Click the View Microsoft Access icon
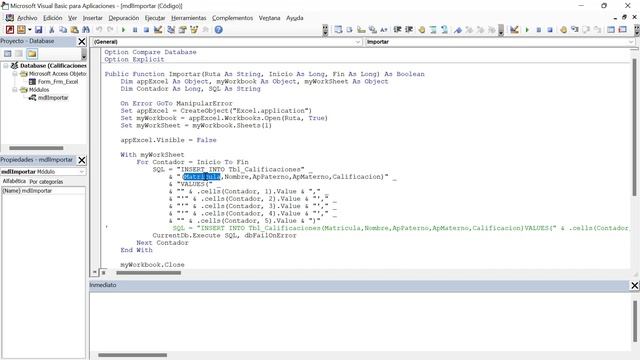 (x=10, y=30)
